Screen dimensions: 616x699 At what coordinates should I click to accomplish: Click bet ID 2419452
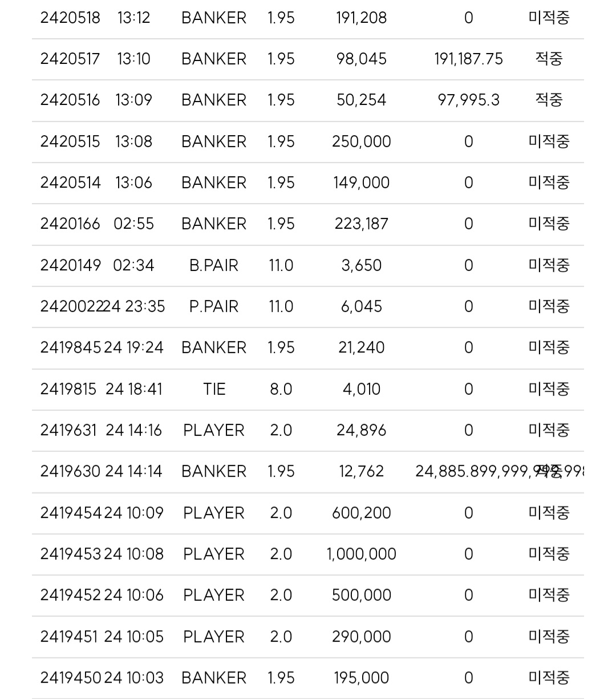click(70, 595)
